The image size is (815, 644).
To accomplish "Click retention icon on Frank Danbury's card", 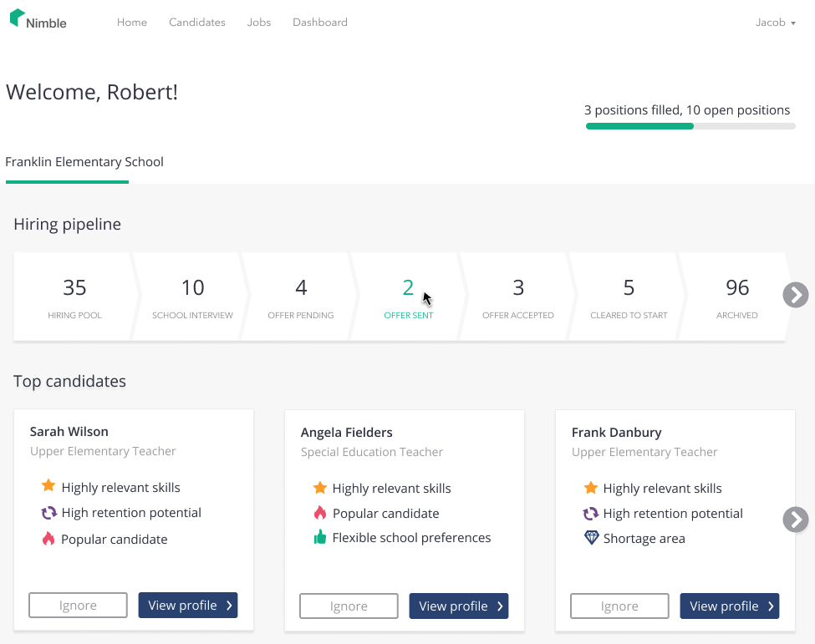I will [591, 514].
